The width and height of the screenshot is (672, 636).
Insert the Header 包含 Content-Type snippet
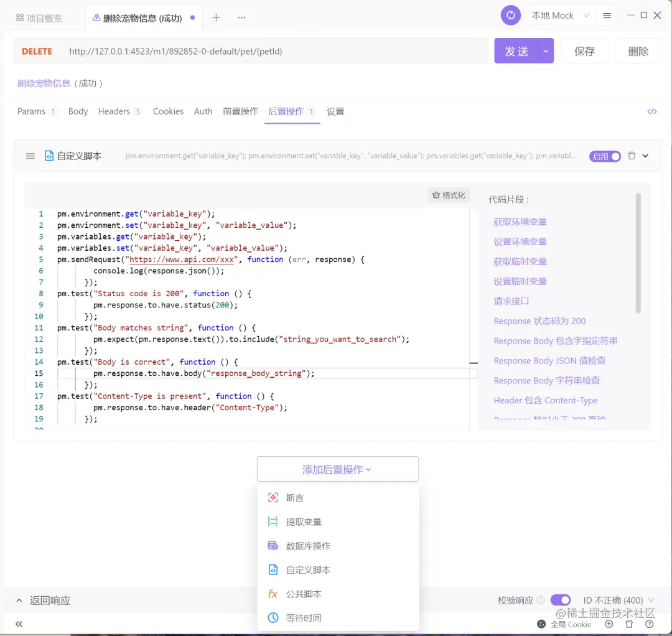[546, 400]
